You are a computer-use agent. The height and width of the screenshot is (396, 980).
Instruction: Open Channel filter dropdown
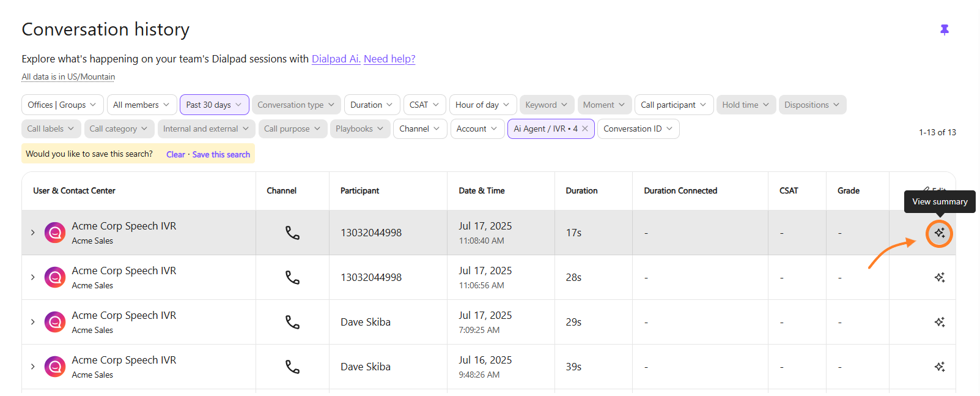(421, 129)
